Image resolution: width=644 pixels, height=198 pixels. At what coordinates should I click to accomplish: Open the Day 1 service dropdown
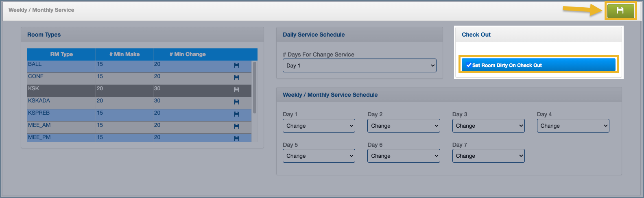click(319, 126)
